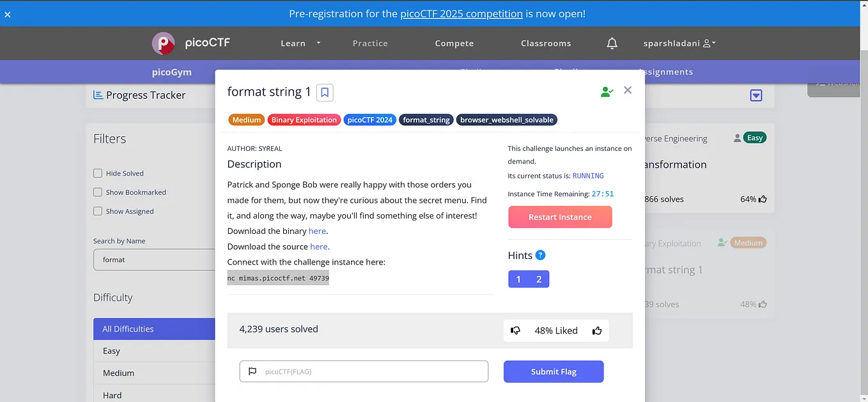Click the picoCTF logo icon
Image resolution: width=868 pixels, height=402 pixels.
coord(163,43)
